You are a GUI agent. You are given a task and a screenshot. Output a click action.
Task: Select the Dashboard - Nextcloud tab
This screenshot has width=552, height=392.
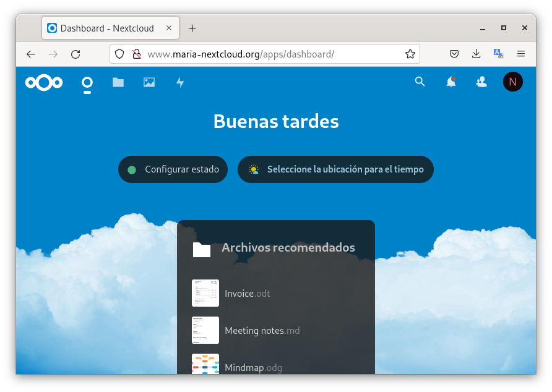(111, 28)
